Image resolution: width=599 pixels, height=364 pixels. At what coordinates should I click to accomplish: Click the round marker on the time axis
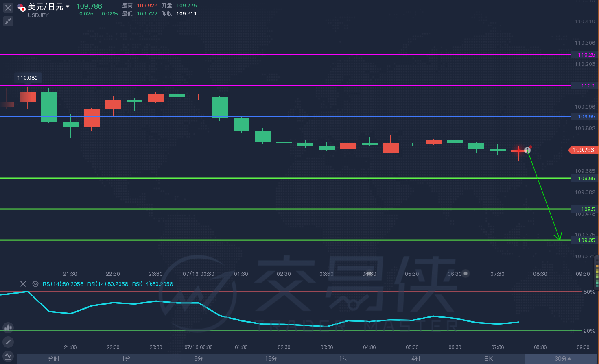click(x=466, y=274)
